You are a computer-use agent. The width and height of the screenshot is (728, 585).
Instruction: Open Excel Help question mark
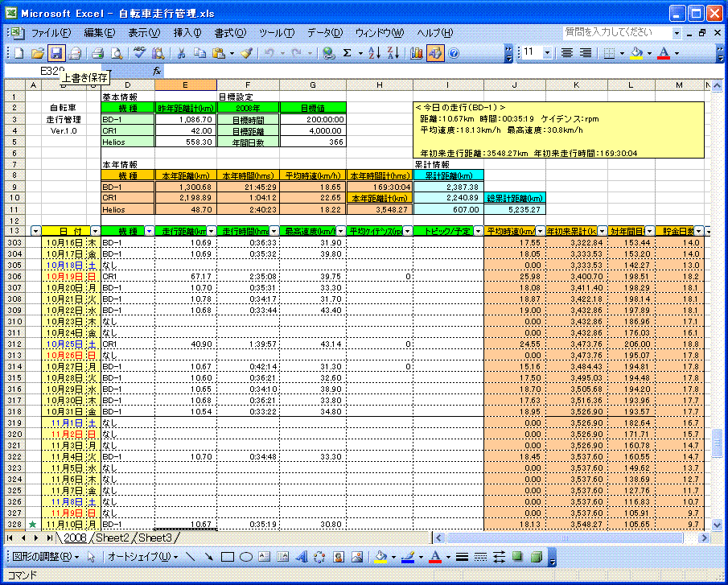pos(454,53)
